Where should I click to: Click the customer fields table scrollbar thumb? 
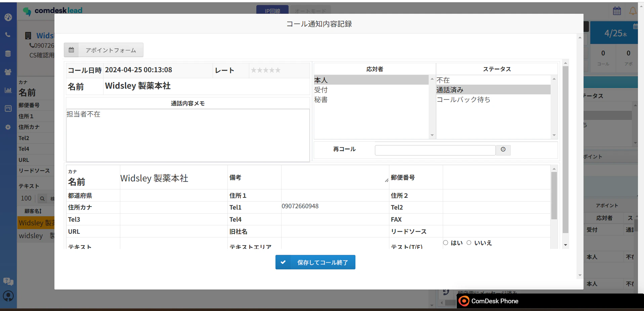(554, 195)
